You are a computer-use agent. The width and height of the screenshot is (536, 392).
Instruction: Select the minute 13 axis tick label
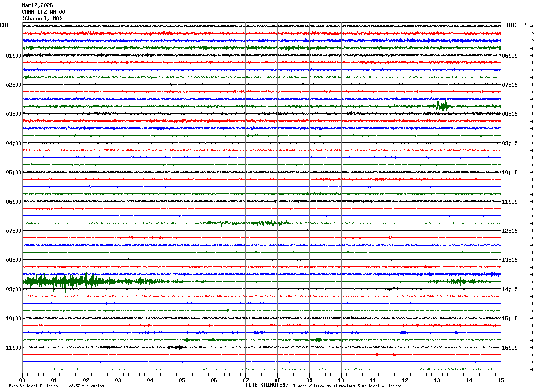click(437, 380)
